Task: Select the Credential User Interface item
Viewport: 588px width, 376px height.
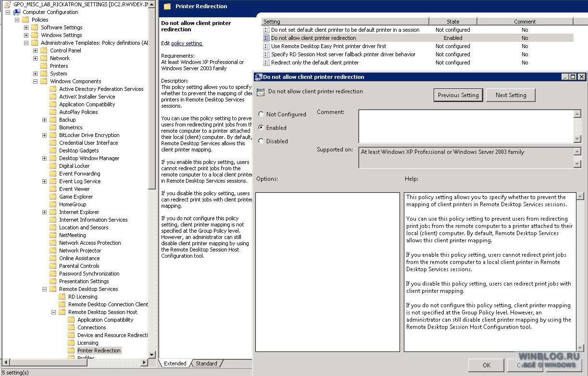Action: click(x=88, y=143)
